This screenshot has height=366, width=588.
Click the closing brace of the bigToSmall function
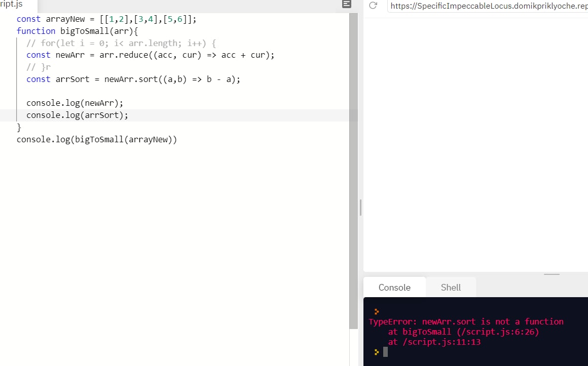19,128
